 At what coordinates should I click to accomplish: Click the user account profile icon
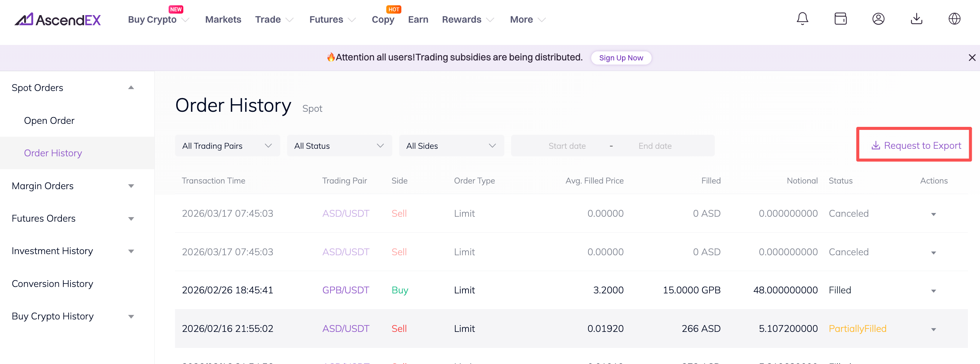point(878,19)
